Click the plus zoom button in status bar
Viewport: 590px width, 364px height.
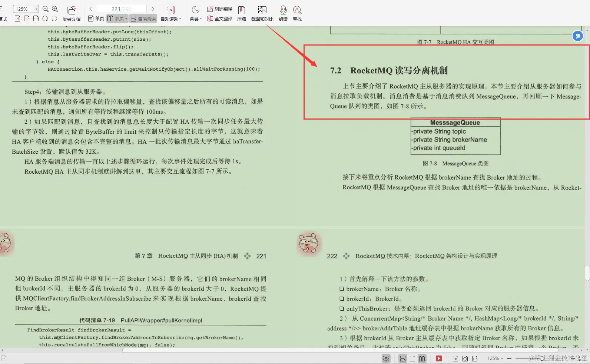pos(573,358)
